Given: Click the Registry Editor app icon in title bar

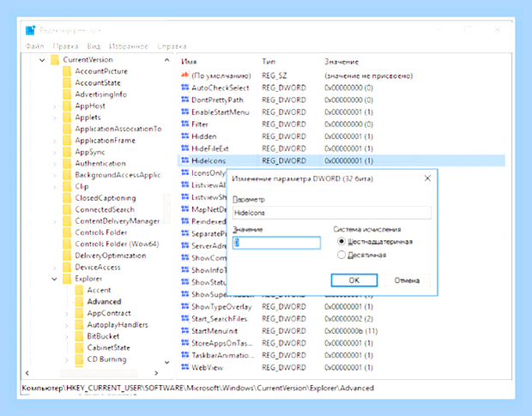Looking at the screenshot, I should coord(30,30).
